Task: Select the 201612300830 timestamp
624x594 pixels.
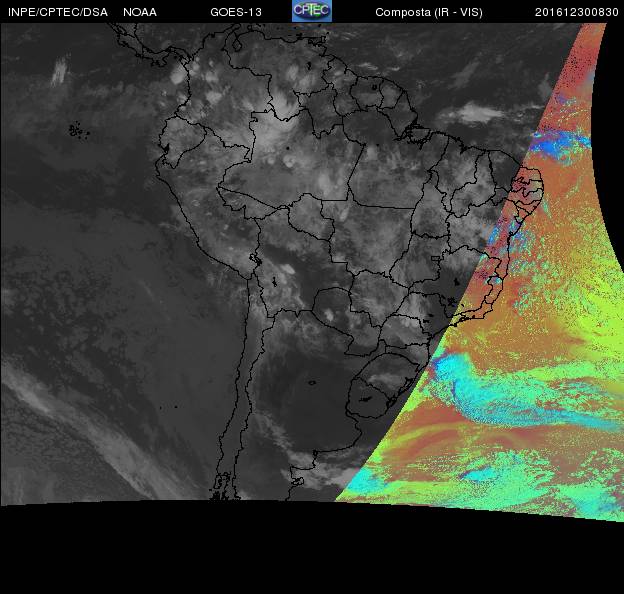Action: tap(577, 12)
